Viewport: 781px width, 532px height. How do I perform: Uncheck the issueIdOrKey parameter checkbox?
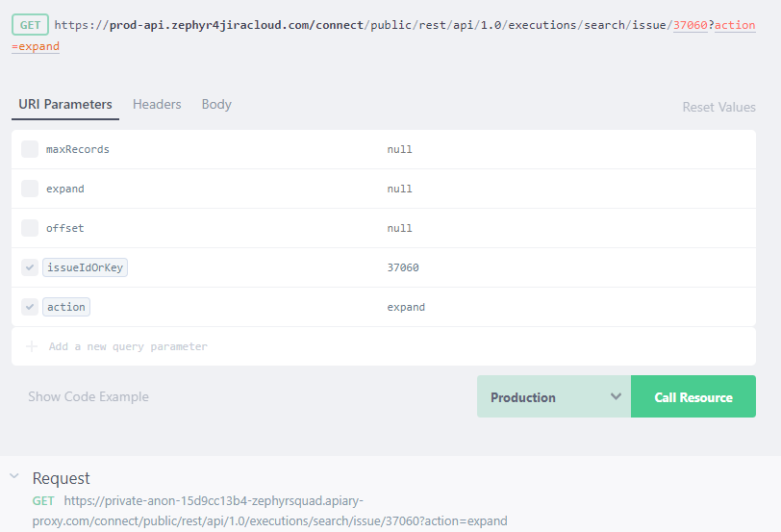pos(30,267)
